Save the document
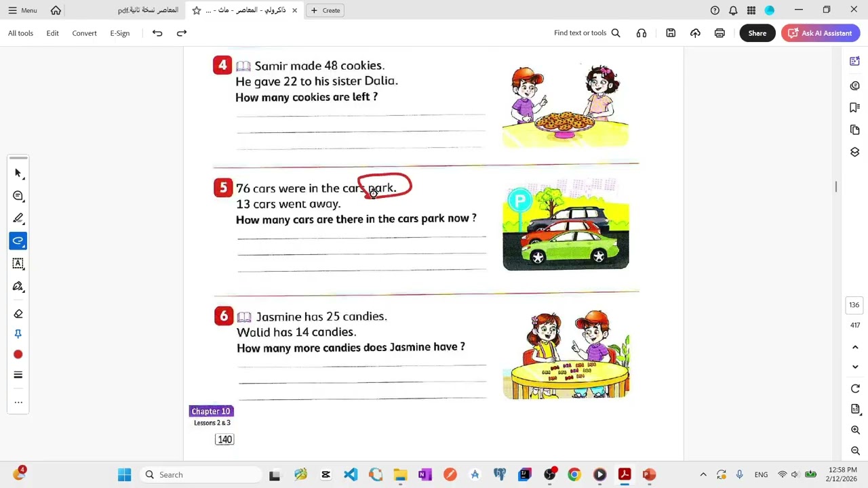This screenshot has width=868, height=488. (671, 33)
